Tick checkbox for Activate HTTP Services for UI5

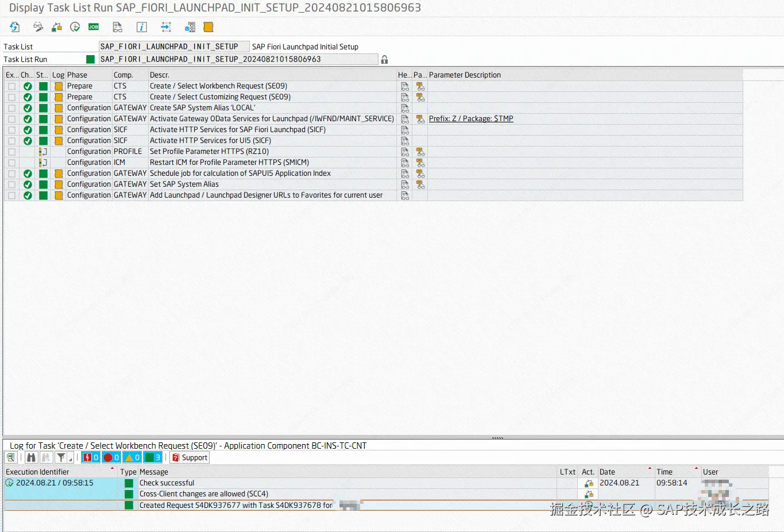11,141
